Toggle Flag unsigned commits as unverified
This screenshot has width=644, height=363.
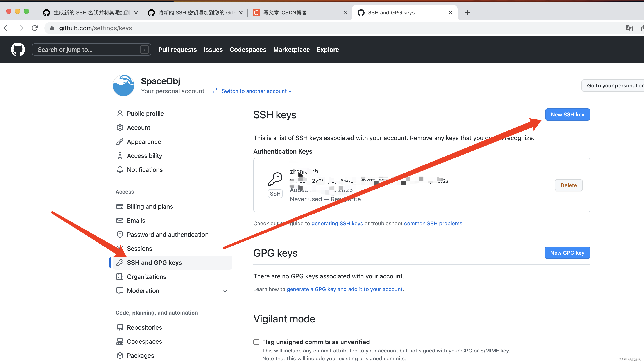point(256,342)
